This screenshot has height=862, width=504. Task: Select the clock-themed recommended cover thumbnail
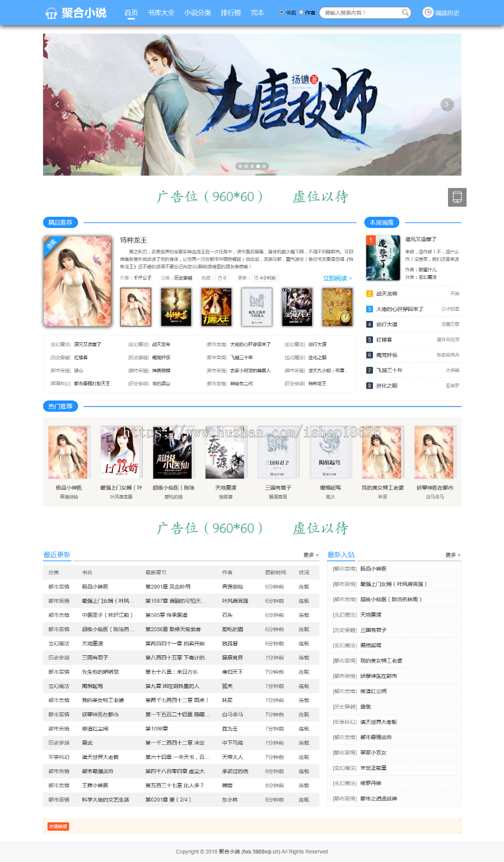[x=337, y=307]
